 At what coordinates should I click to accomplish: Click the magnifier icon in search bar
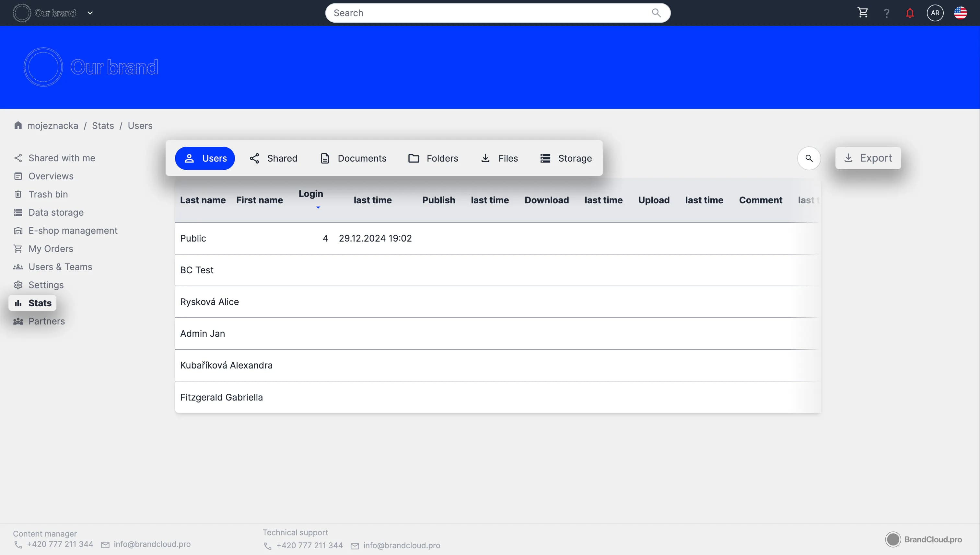pyautogui.click(x=656, y=13)
